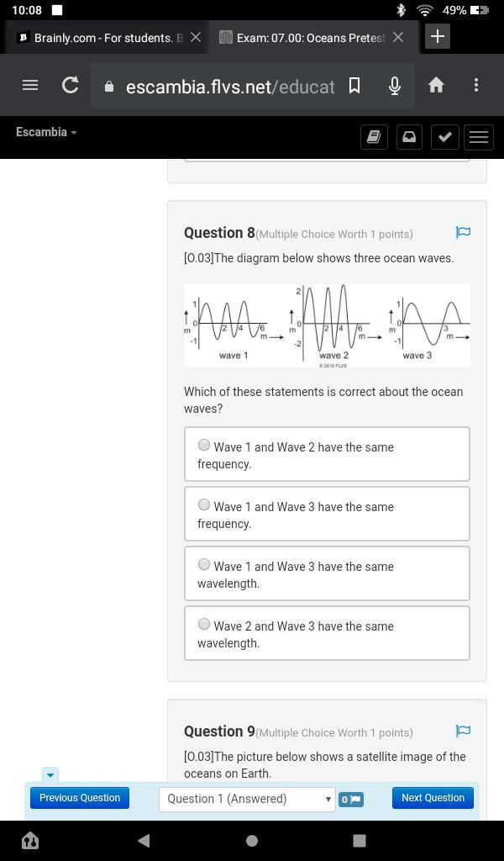Open the question selector dropdown
The width and height of the screenshot is (504, 861).
[247, 799]
